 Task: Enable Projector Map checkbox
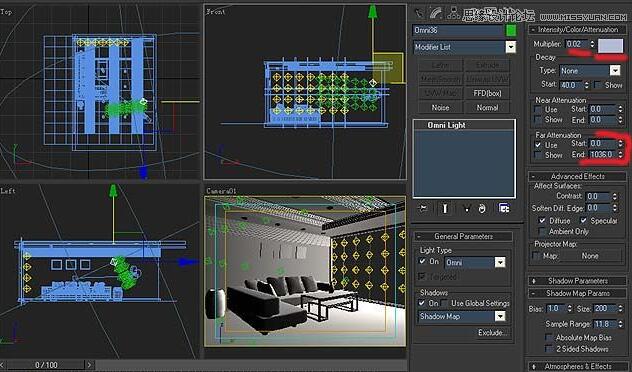[x=536, y=256]
